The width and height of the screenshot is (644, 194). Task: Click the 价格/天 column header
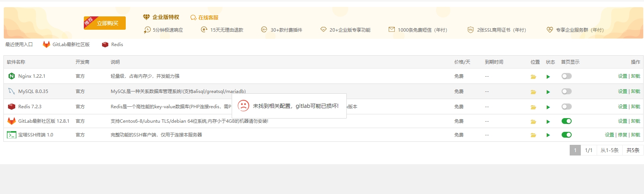(x=462, y=62)
